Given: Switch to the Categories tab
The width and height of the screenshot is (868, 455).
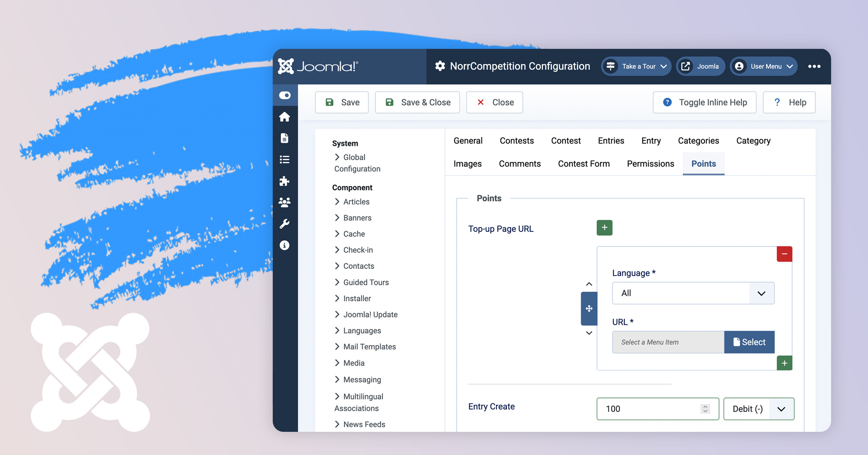Looking at the screenshot, I should coord(699,141).
